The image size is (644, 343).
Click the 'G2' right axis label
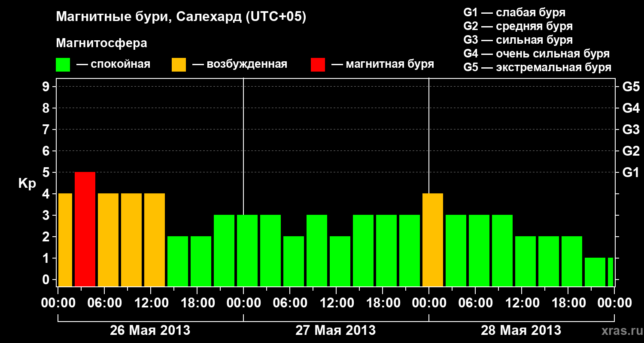click(631, 151)
